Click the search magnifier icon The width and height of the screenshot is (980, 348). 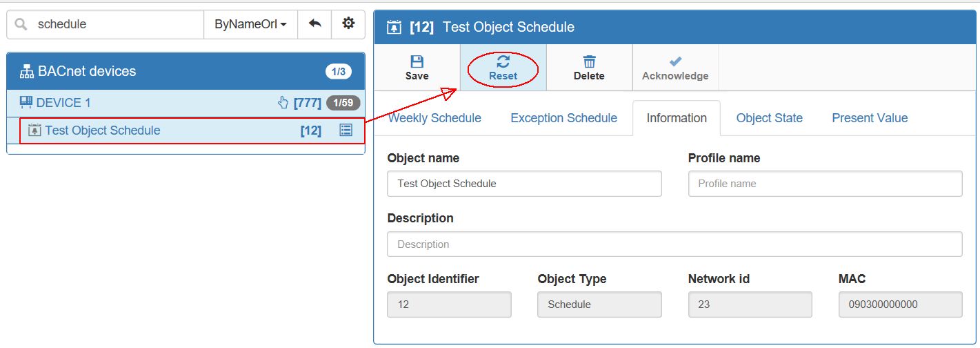21,24
